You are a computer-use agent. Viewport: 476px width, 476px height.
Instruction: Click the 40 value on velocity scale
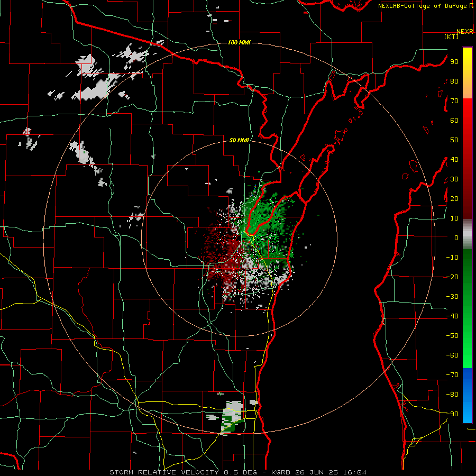[454, 159]
